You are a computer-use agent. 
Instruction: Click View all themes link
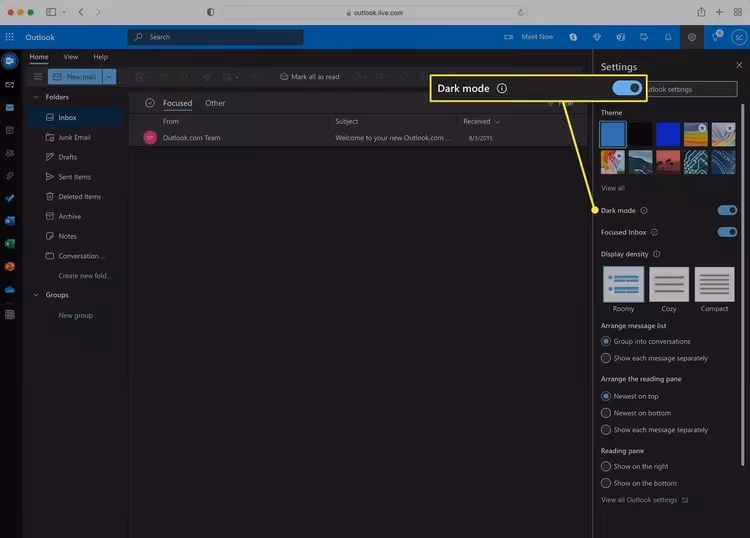(613, 188)
